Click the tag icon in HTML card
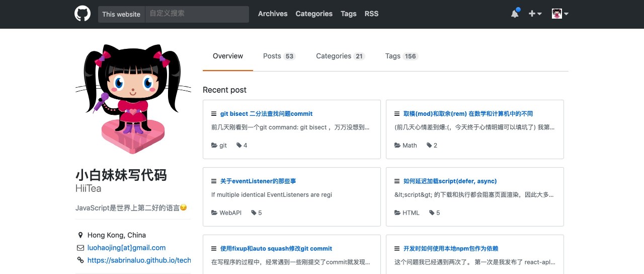This screenshot has height=274, width=644. (432, 213)
